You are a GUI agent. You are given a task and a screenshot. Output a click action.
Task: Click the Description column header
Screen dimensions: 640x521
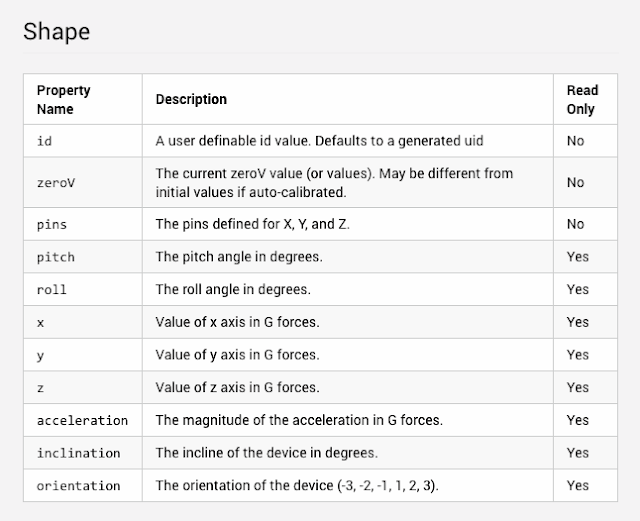pyautogui.click(x=191, y=99)
